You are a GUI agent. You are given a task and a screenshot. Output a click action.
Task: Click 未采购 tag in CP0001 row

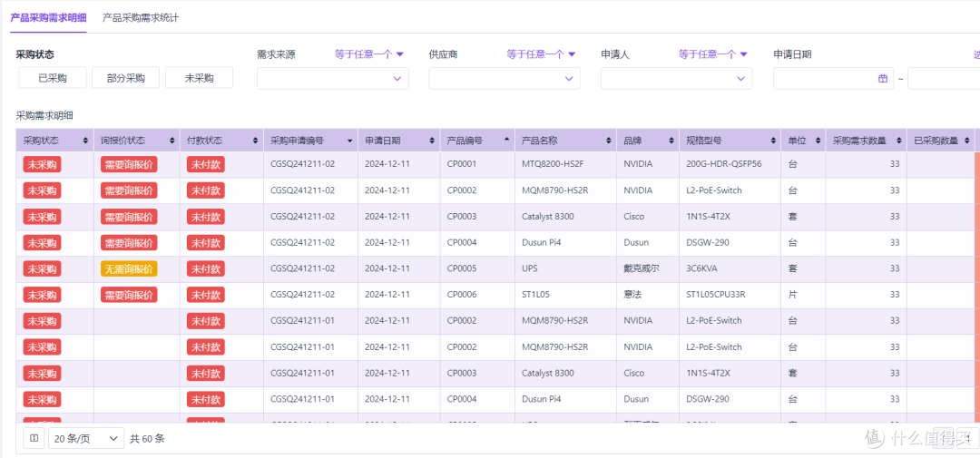pyautogui.click(x=42, y=164)
